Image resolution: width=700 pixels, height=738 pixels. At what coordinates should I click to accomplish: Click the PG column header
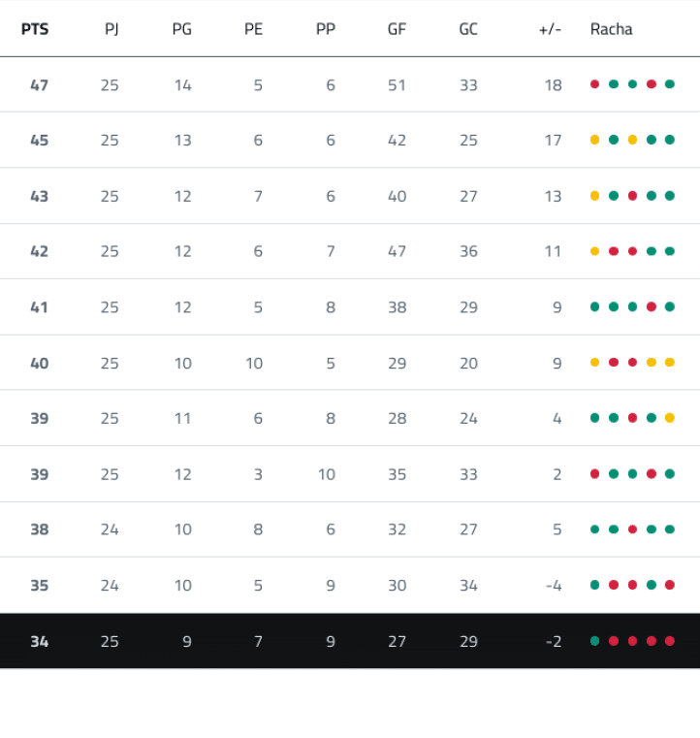point(181,29)
